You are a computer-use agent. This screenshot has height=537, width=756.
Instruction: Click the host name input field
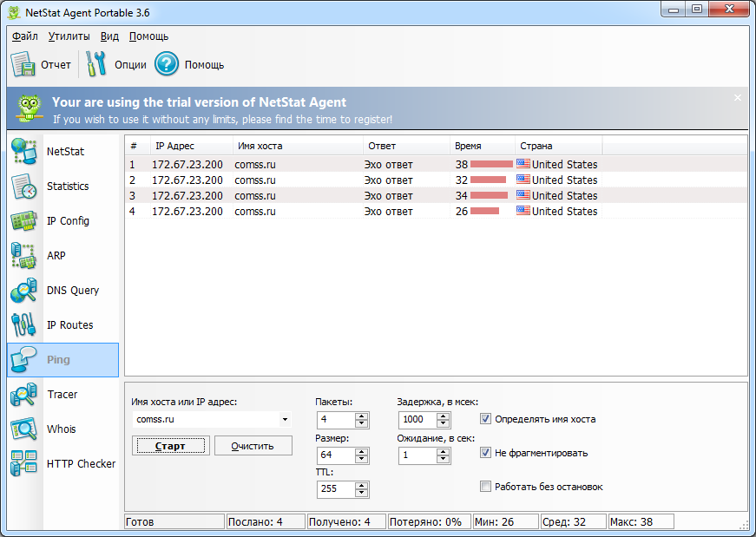[206, 419]
